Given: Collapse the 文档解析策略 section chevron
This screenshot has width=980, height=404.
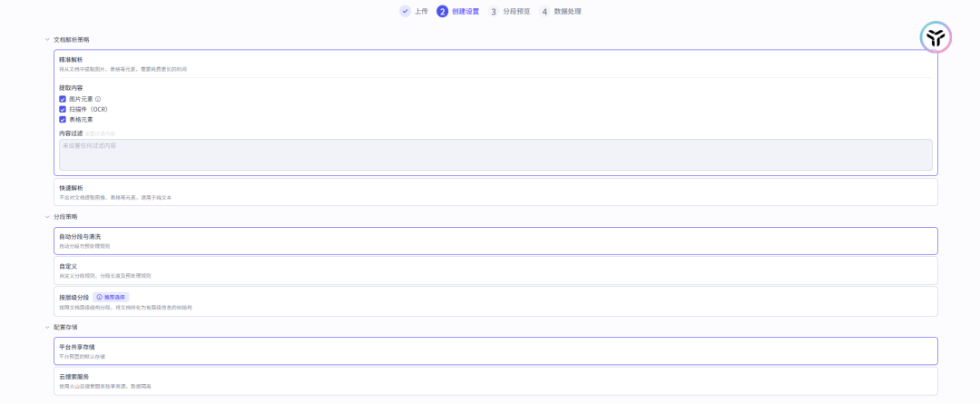Looking at the screenshot, I should tap(47, 39).
